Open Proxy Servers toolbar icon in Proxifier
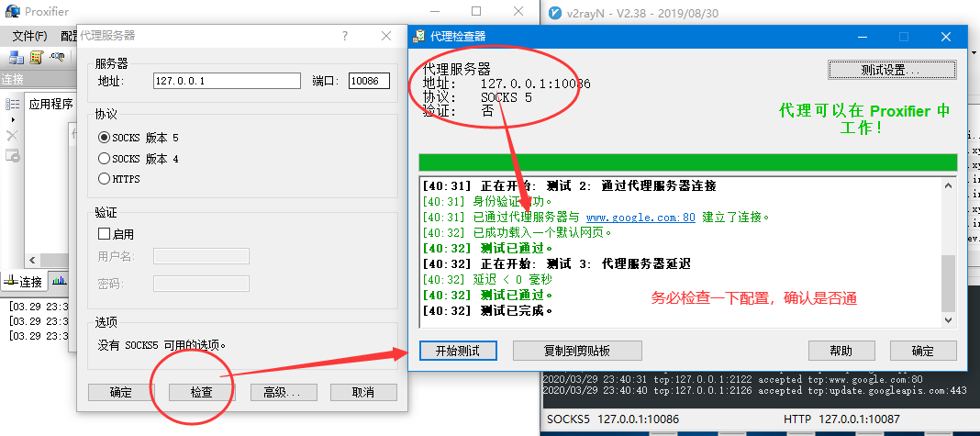 point(17,58)
